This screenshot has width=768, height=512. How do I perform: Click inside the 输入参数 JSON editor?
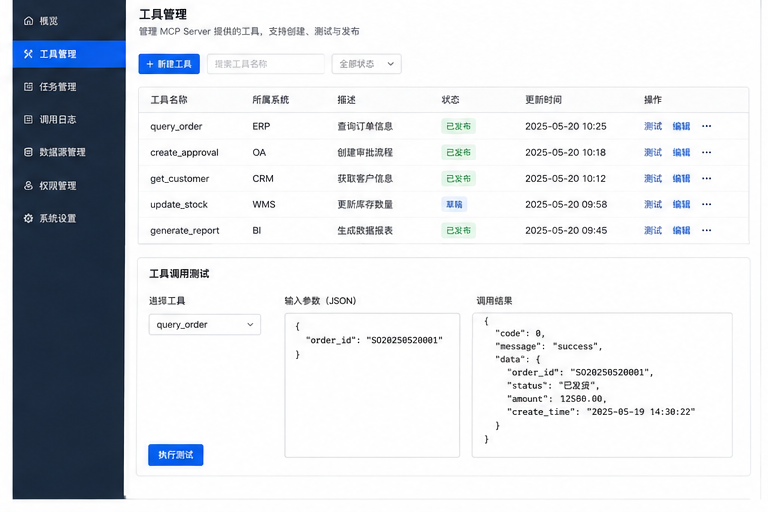(372, 386)
